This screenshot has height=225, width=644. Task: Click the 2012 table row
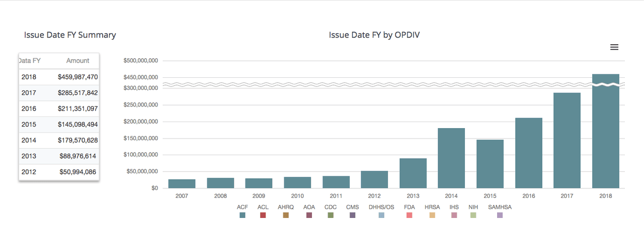59,172
